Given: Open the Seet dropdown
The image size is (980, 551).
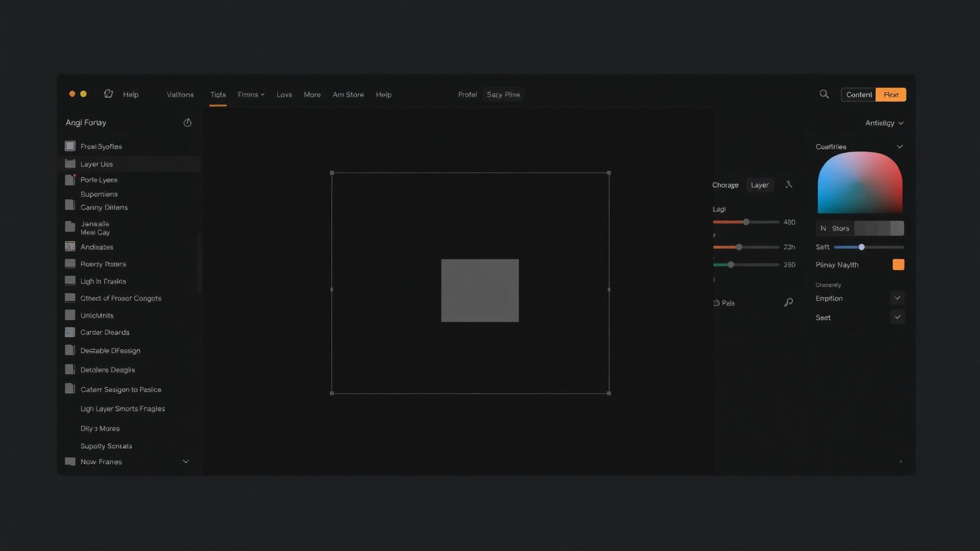Looking at the screenshot, I should 897,317.
